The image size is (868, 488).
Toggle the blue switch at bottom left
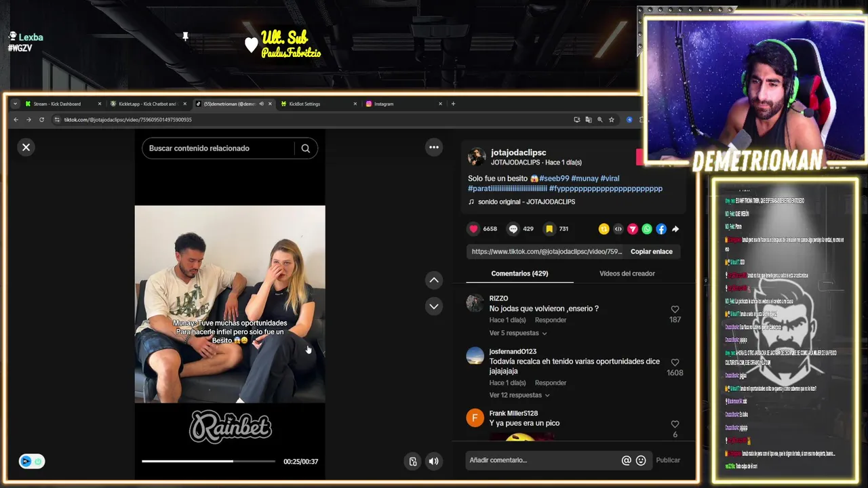click(32, 462)
